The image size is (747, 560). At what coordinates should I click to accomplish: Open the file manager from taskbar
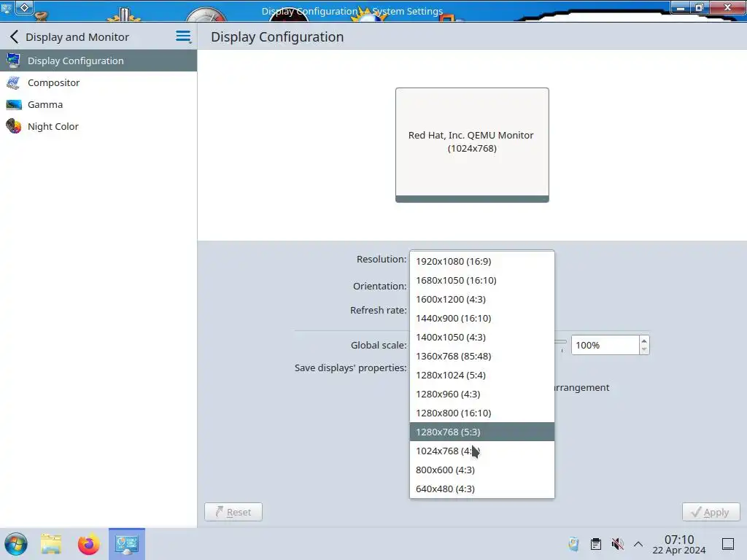pos(51,544)
